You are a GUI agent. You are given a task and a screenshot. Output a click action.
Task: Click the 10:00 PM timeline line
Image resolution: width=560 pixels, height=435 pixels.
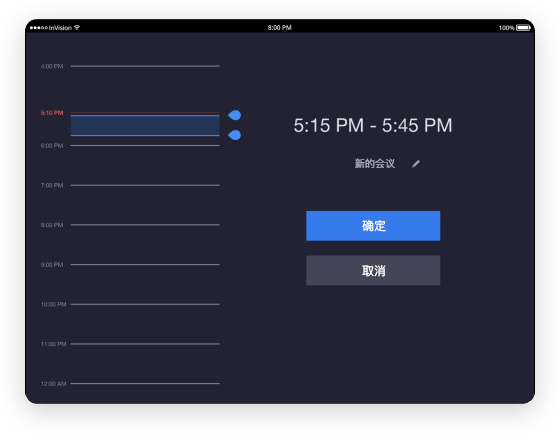[145, 304]
